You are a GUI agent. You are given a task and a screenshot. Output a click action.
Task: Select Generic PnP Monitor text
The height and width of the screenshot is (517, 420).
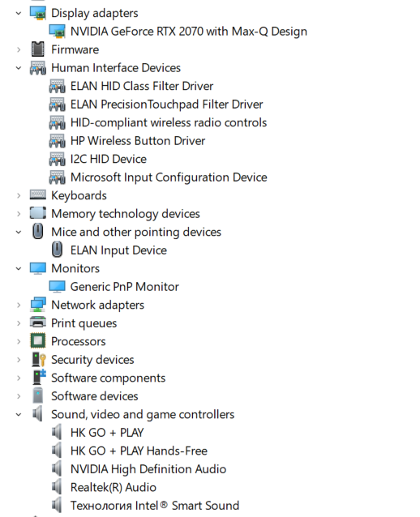[x=125, y=287]
